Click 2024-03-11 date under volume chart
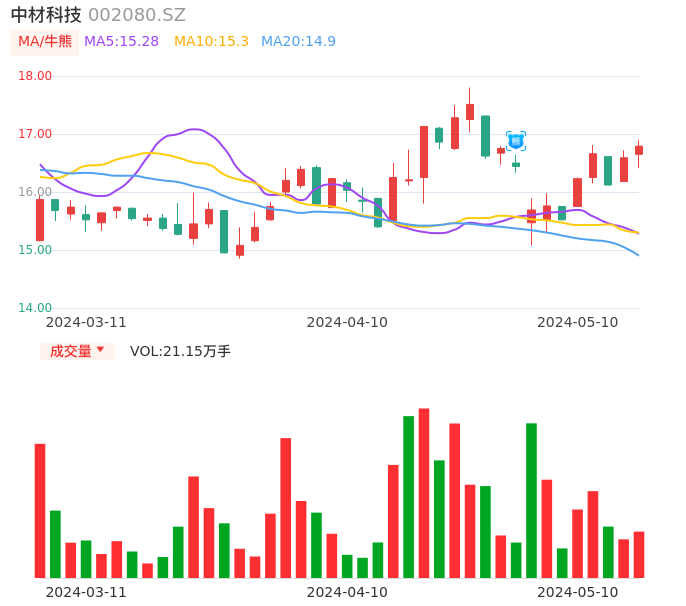Viewport: 686px width, 606px height. tap(86, 592)
